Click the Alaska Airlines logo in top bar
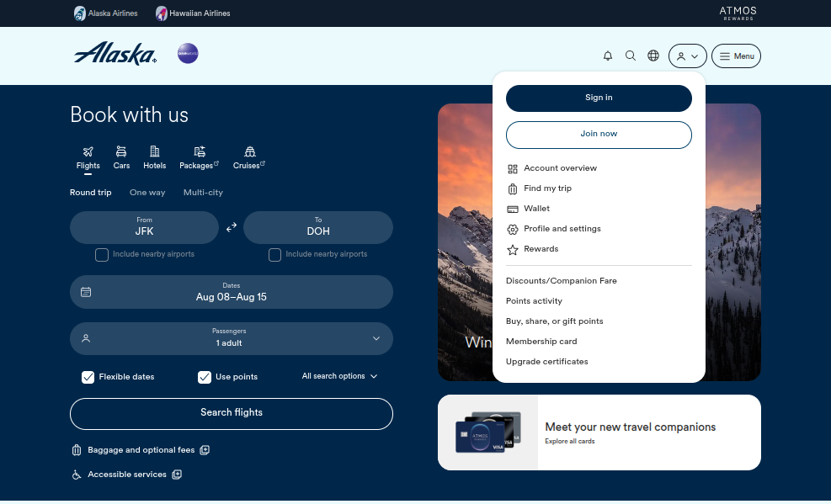This screenshot has height=504, width=831. click(105, 13)
